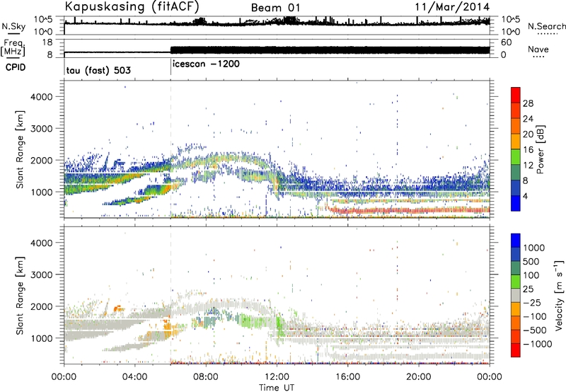This screenshot has width=566, height=392.
Task: Click the '04:00' time tick label
Action: (135, 377)
